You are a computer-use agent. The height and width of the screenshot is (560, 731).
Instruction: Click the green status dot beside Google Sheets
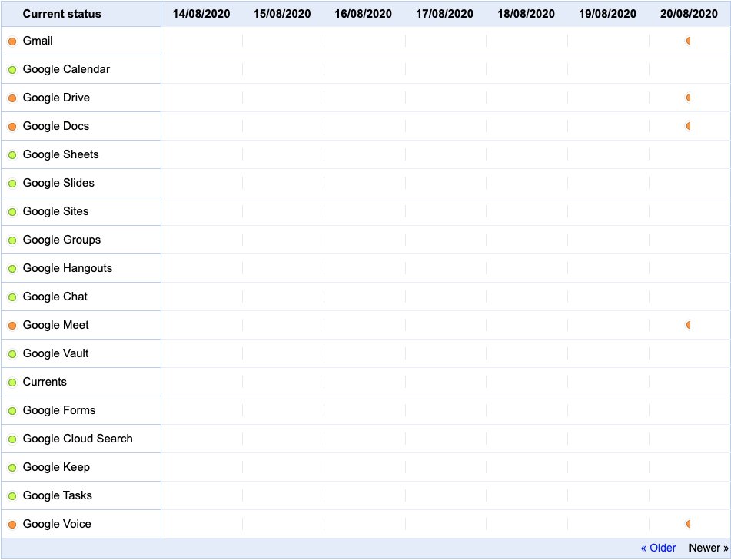coord(12,155)
